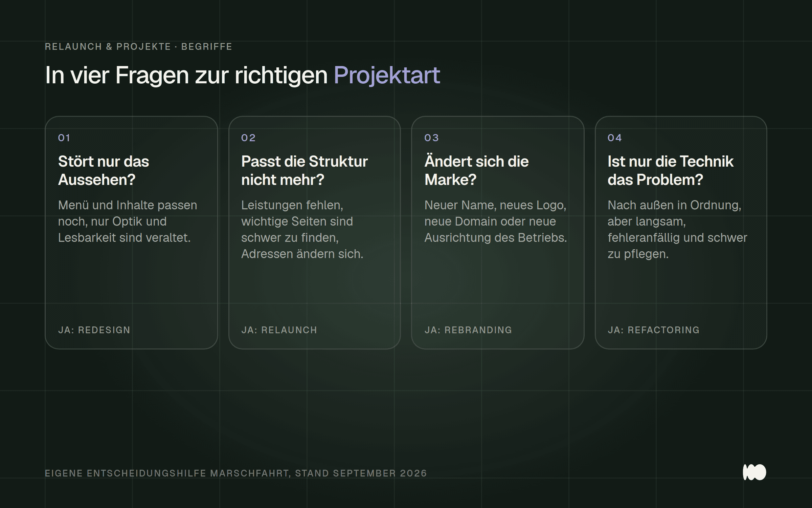Click the number label '04'

tap(614, 138)
